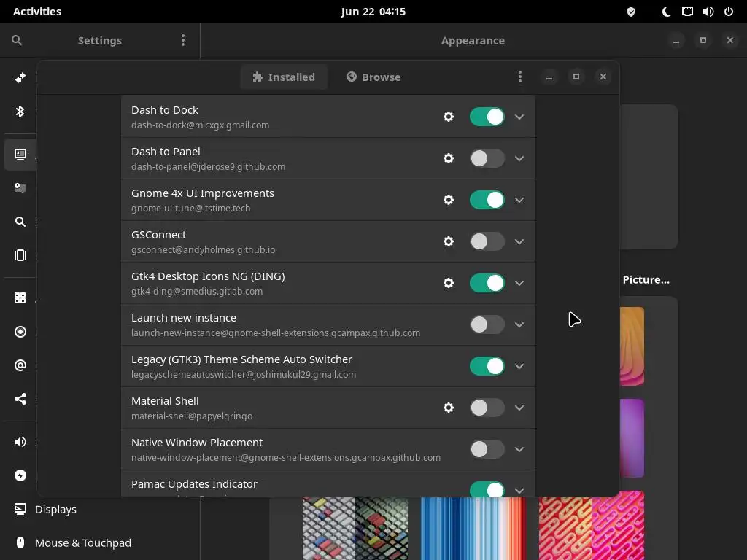Select the Sound speaker icon in sidebar
The width and height of the screenshot is (747, 560).
pos(20,442)
